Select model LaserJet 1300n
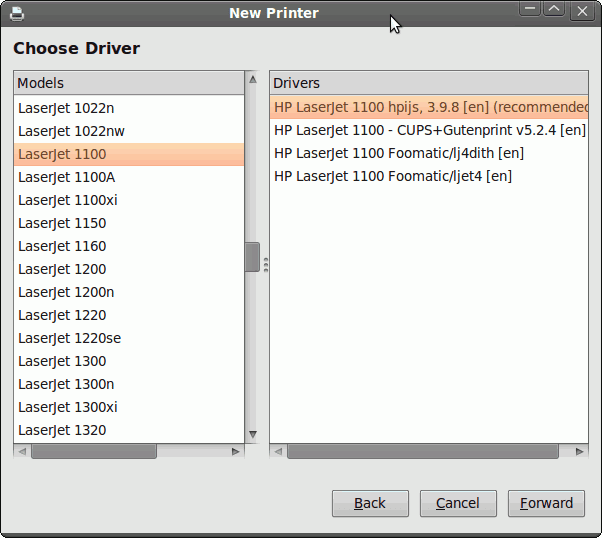602x538 pixels. point(129,384)
